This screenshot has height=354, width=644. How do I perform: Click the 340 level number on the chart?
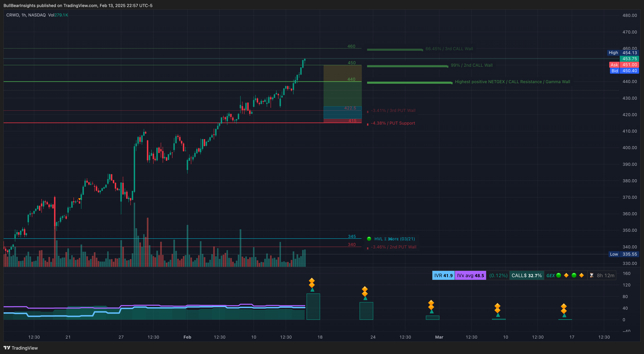(351, 245)
